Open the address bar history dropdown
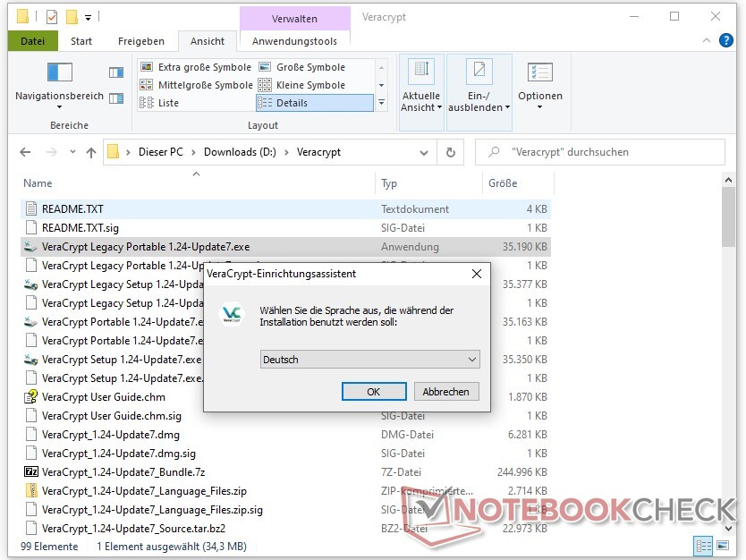 click(x=423, y=153)
